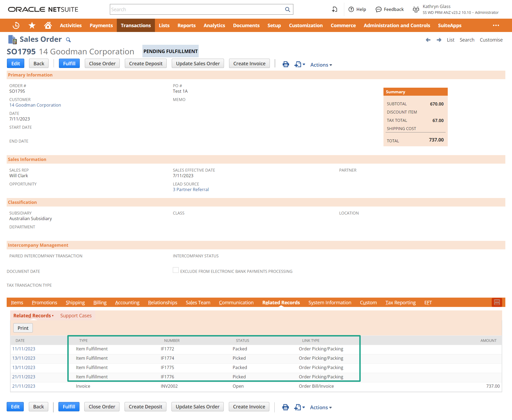Open the bottom New document dropdown icon
The height and width of the screenshot is (420, 512).
coord(299,407)
